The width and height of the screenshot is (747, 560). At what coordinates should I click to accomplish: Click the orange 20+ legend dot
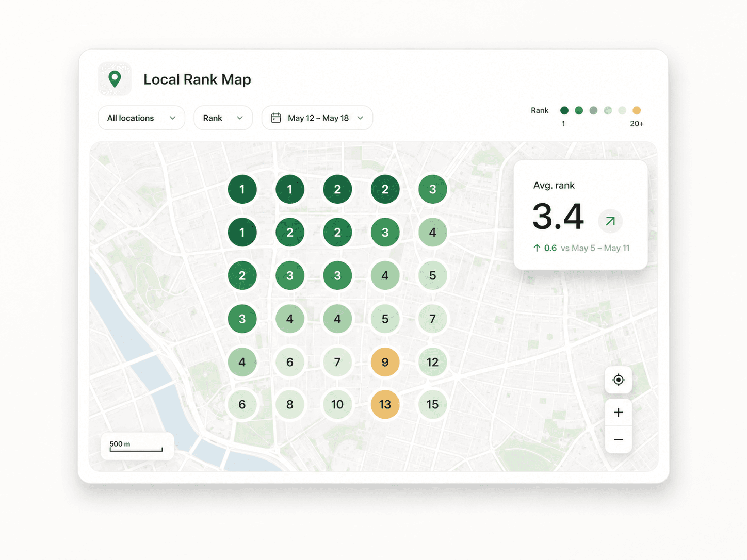tap(637, 110)
